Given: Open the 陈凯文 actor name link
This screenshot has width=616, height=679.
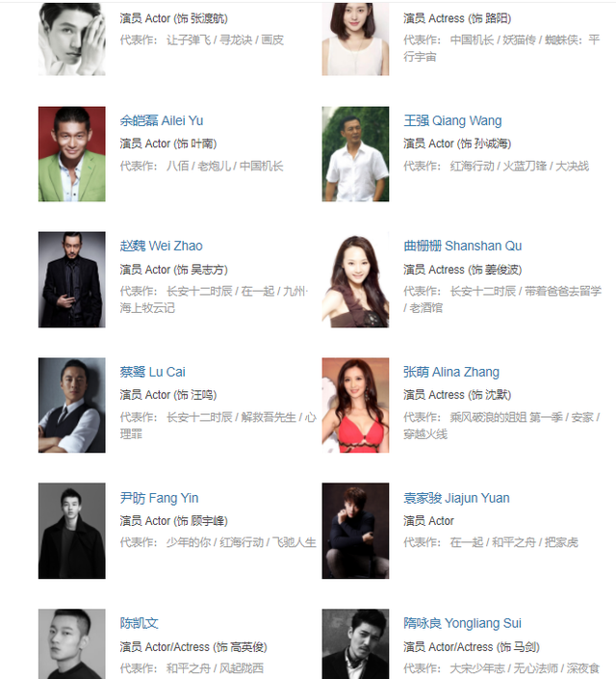Looking at the screenshot, I should click(139, 623).
